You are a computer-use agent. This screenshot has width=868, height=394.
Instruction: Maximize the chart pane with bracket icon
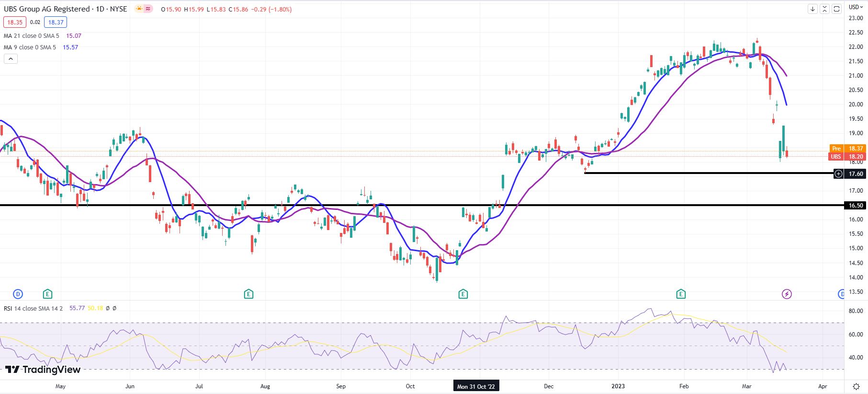coord(836,9)
